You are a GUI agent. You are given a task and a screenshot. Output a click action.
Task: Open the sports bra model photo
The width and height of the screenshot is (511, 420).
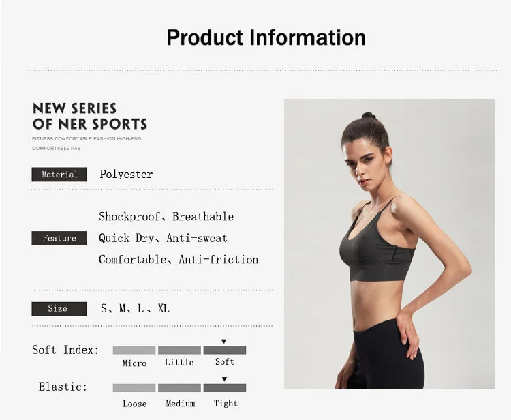pos(390,243)
